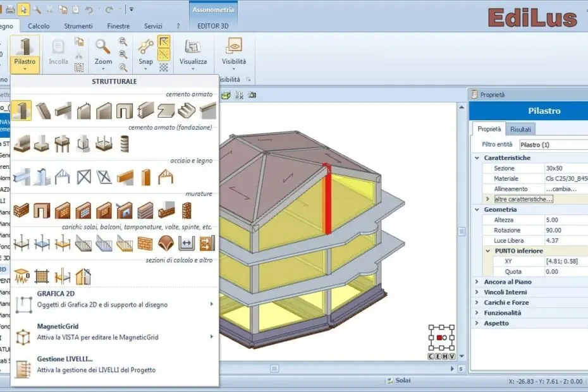The width and height of the screenshot is (588, 392).
Task: Toggle the C view button in the viewport
Action: tap(431, 357)
